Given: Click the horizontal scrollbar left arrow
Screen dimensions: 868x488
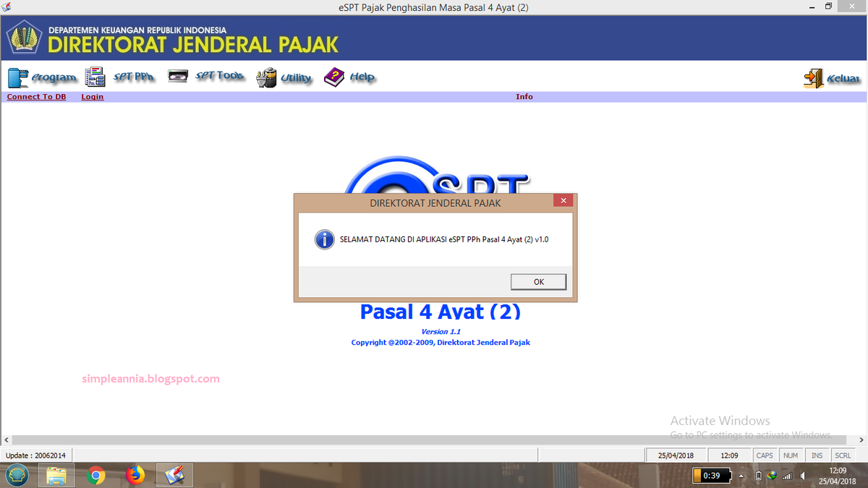Looking at the screenshot, I should click(7, 440).
